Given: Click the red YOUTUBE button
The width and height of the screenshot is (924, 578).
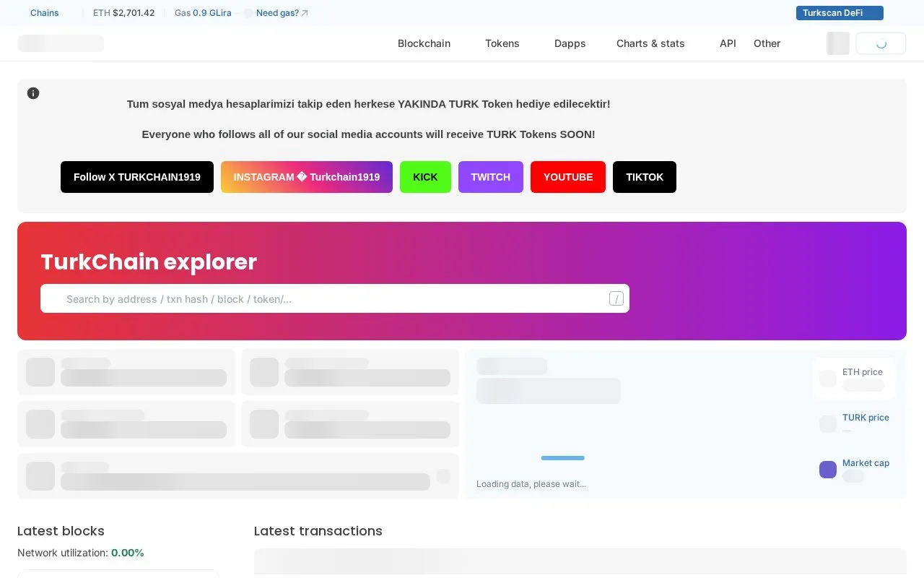Looking at the screenshot, I should (568, 177).
